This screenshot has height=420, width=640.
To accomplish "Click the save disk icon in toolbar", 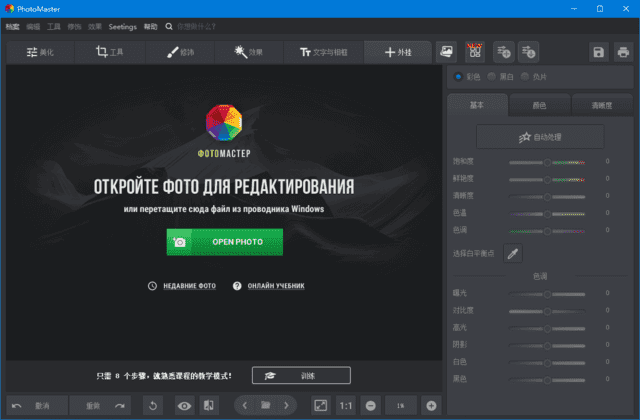I will point(599,52).
